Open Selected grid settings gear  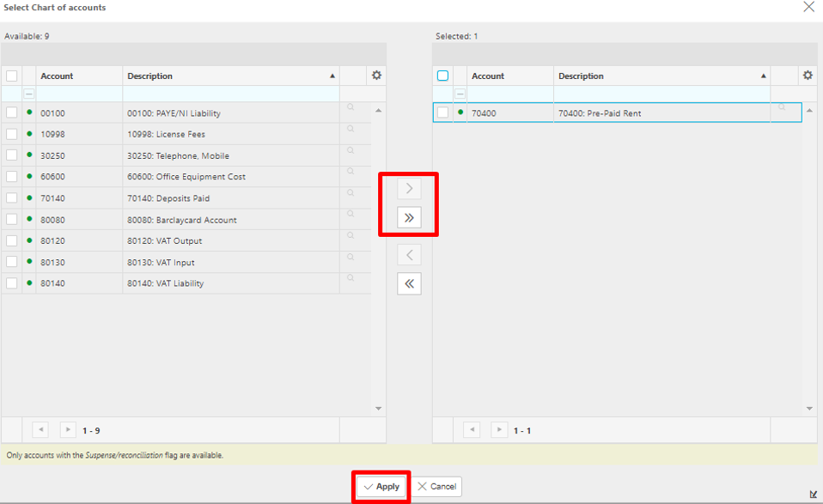click(x=808, y=76)
